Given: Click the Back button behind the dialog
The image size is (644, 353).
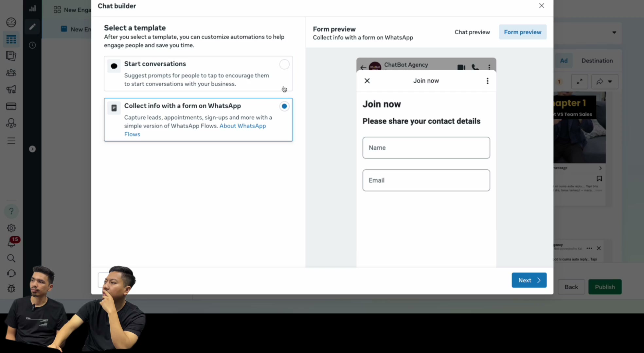Looking at the screenshot, I should 571,287.
